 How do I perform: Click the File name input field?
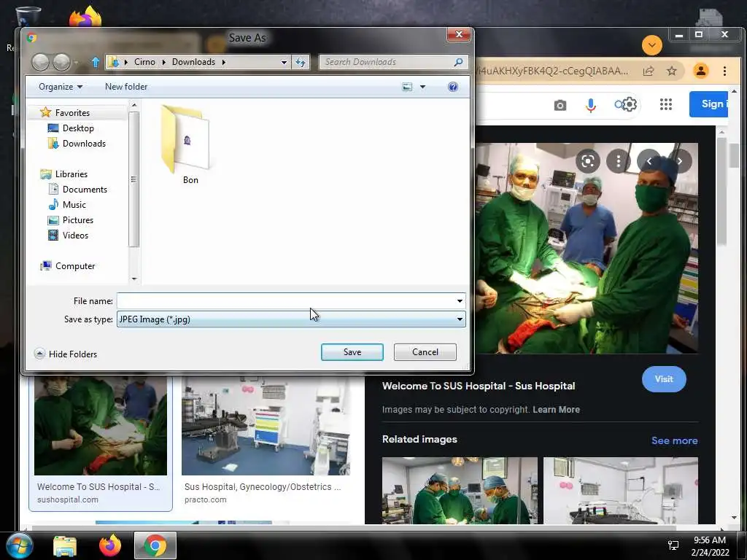[x=286, y=301]
